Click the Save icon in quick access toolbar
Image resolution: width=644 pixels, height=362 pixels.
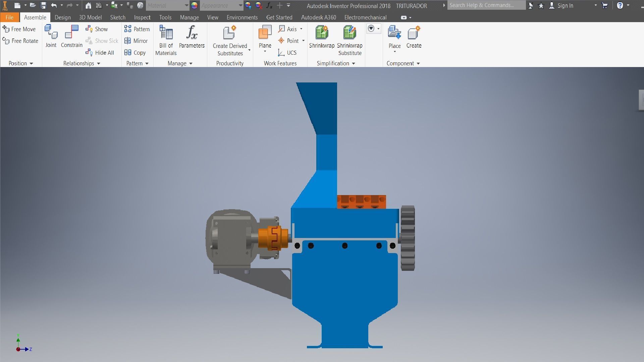click(43, 5)
